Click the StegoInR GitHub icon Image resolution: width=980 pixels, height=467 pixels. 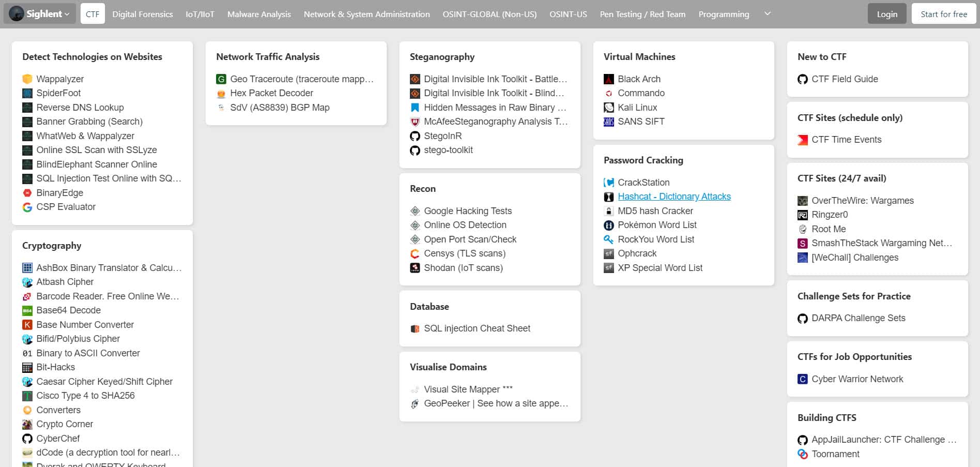click(x=415, y=136)
